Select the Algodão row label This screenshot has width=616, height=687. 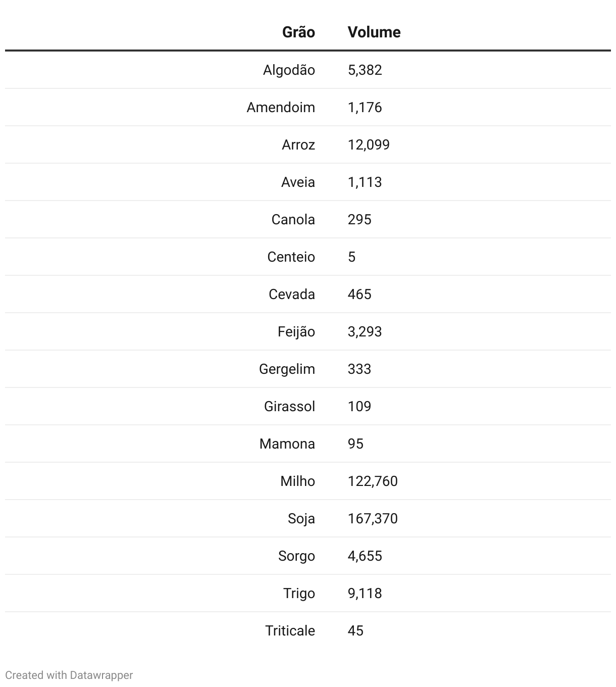[289, 70]
